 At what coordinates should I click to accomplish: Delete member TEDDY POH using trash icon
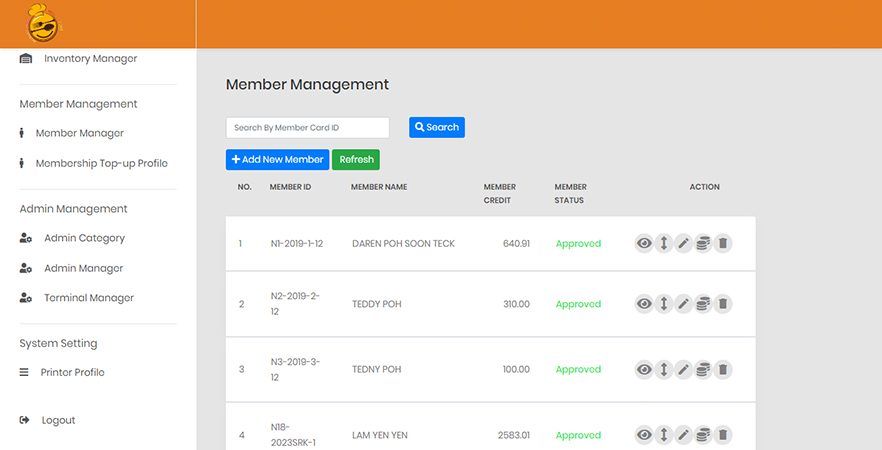723,304
